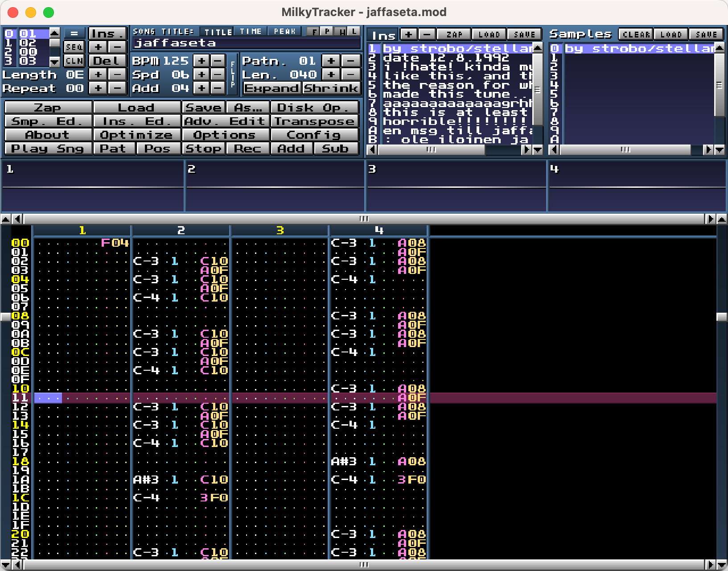Click the Zap button in Ins header
Viewport: 728px width, 571px height.
coord(454,34)
